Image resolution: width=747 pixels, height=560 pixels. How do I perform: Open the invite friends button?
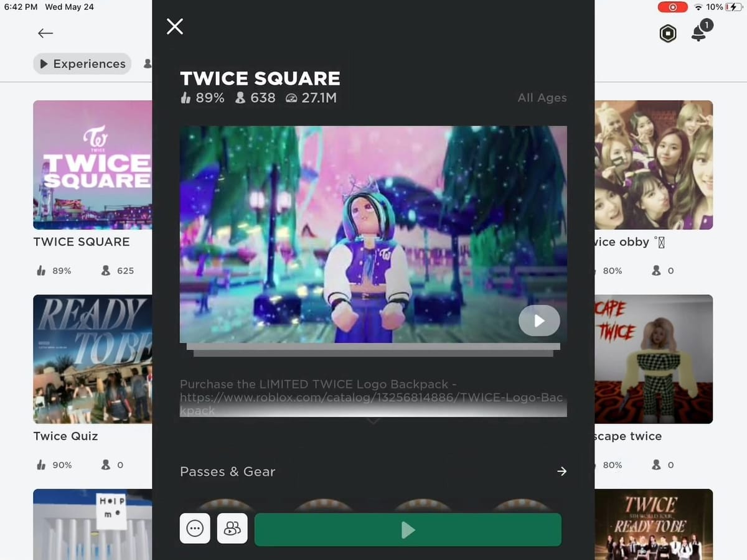coord(232,529)
